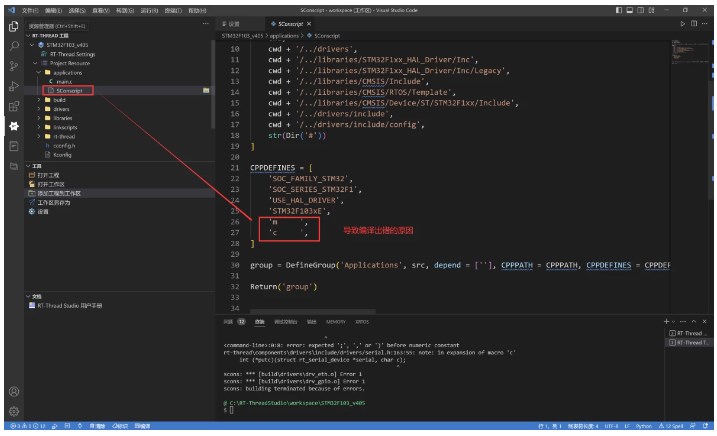Viewport: 717px width, 436px height.
Task: Click the notifications bell in the status bar
Action: [x=706, y=426]
